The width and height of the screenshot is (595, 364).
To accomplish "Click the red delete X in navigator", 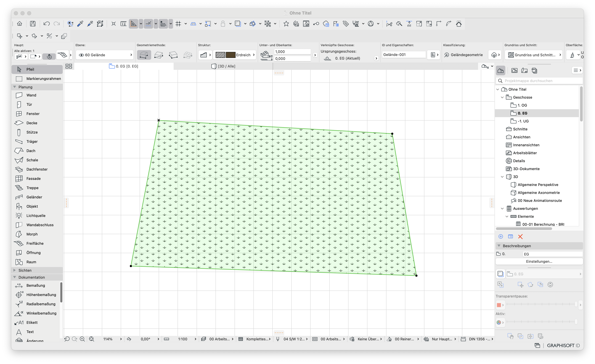I will (520, 237).
